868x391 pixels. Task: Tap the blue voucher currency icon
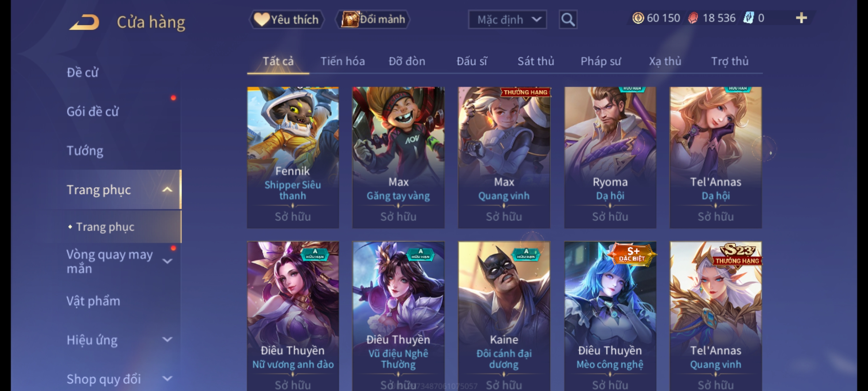748,18
